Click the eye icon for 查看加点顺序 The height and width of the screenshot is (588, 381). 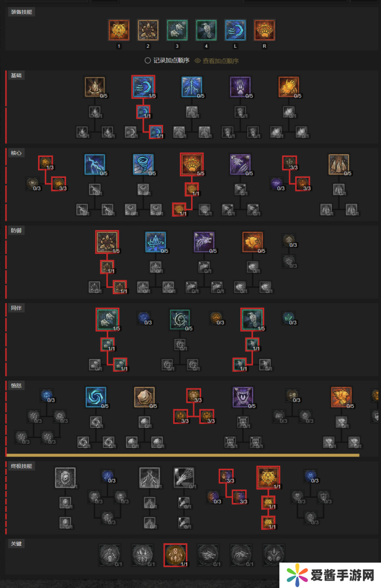point(198,61)
